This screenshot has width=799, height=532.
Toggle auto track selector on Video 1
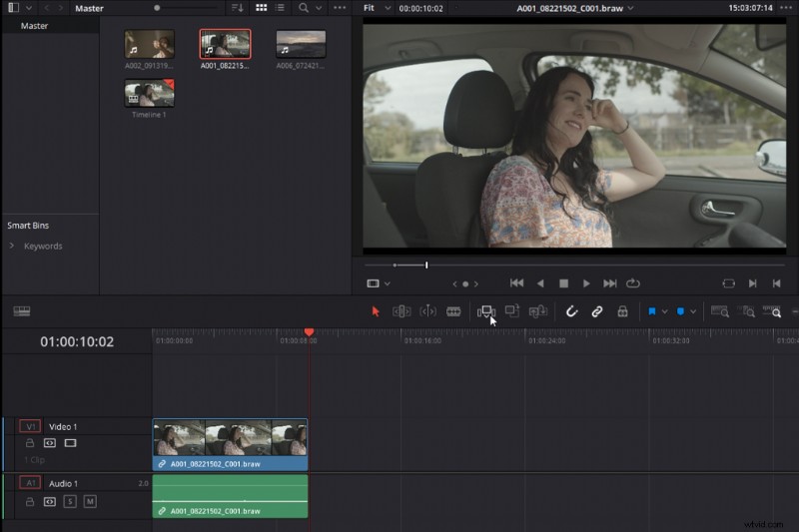coord(49,443)
